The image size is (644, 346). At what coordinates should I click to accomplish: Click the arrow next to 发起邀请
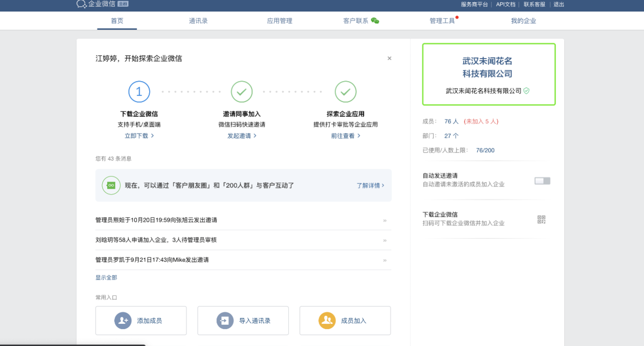[255, 136]
